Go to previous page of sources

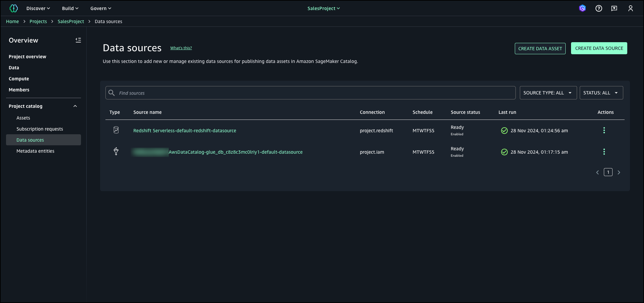coord(597,172)
